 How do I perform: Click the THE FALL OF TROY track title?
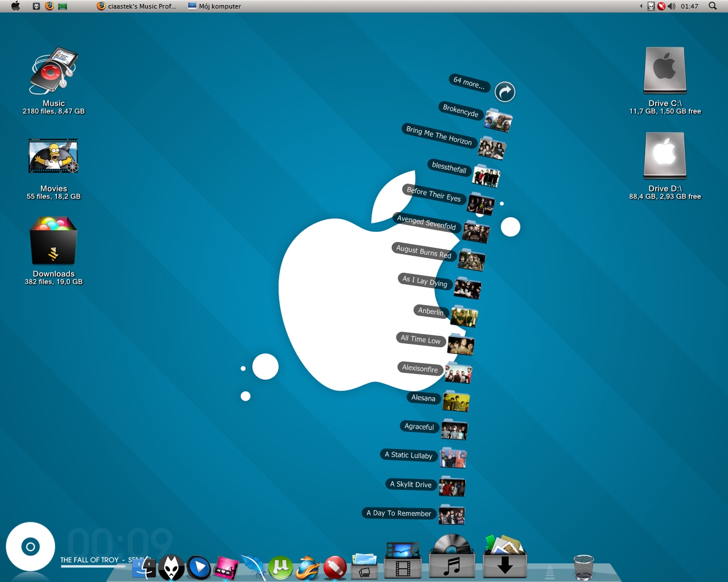89,560
